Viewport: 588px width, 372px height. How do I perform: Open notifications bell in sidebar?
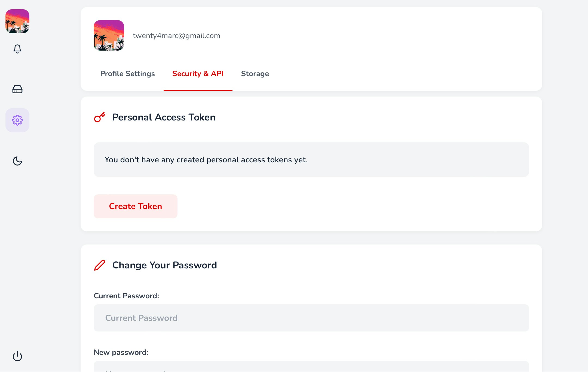tap(17, 49)
